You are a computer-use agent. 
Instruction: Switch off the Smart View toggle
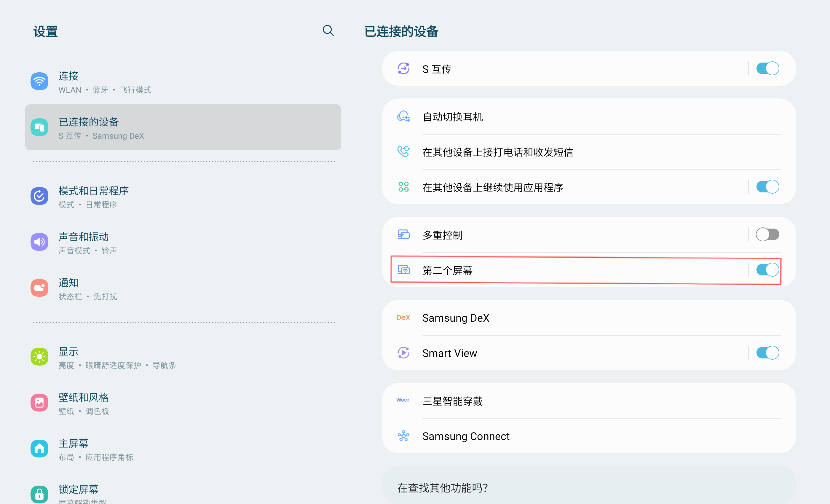(x=767, y=353)
